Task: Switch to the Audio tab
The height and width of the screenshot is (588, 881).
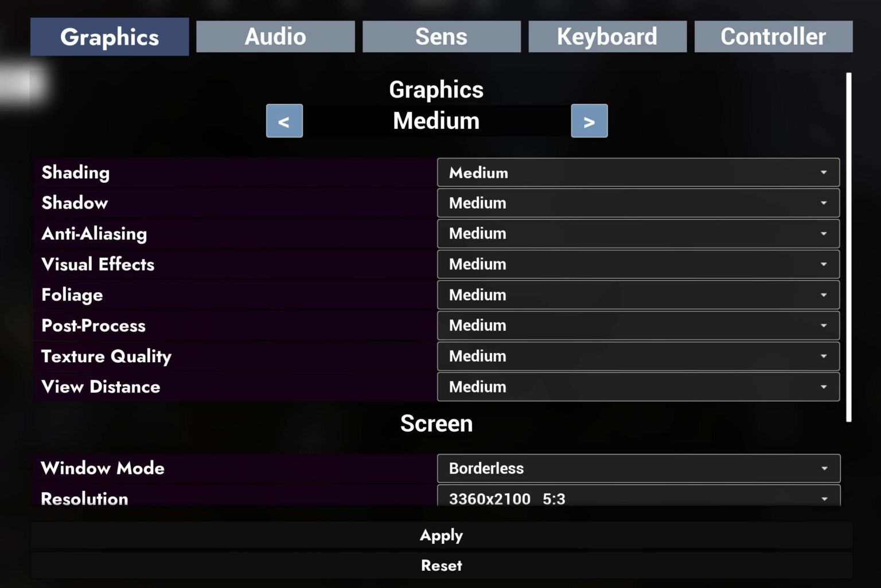Action: pos(275,36)
